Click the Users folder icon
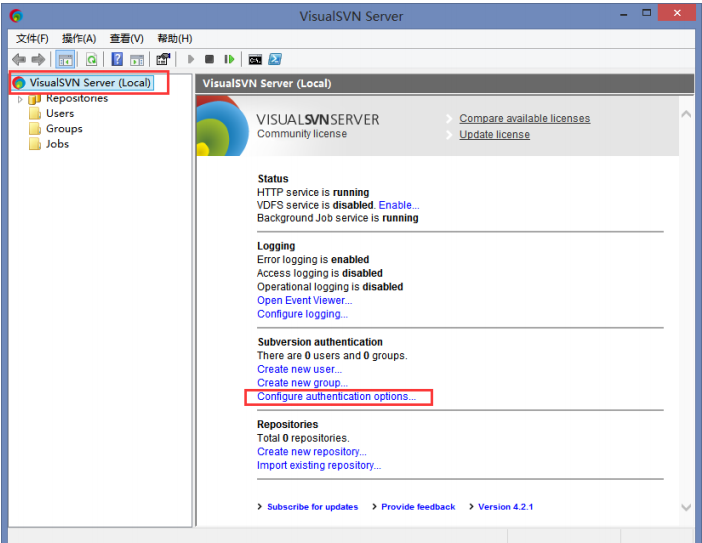Image resolution: width=702 pixels, height=543 pixels. 35,113
